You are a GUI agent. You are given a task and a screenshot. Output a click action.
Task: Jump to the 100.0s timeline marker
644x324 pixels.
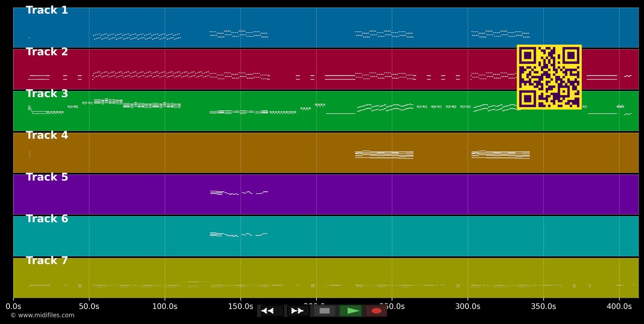pyautogui.click(x=165, y=306)
